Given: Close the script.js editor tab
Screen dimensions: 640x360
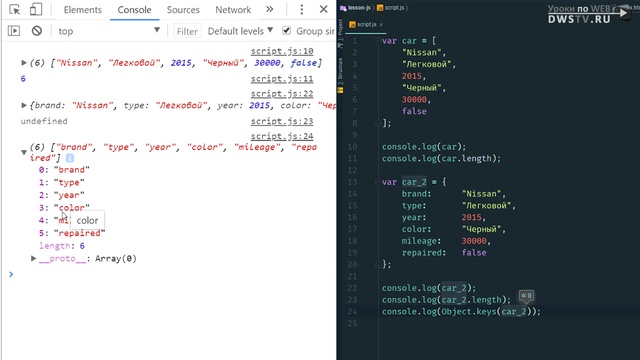Looking at the screenshot, I should (x=381, y=24).
